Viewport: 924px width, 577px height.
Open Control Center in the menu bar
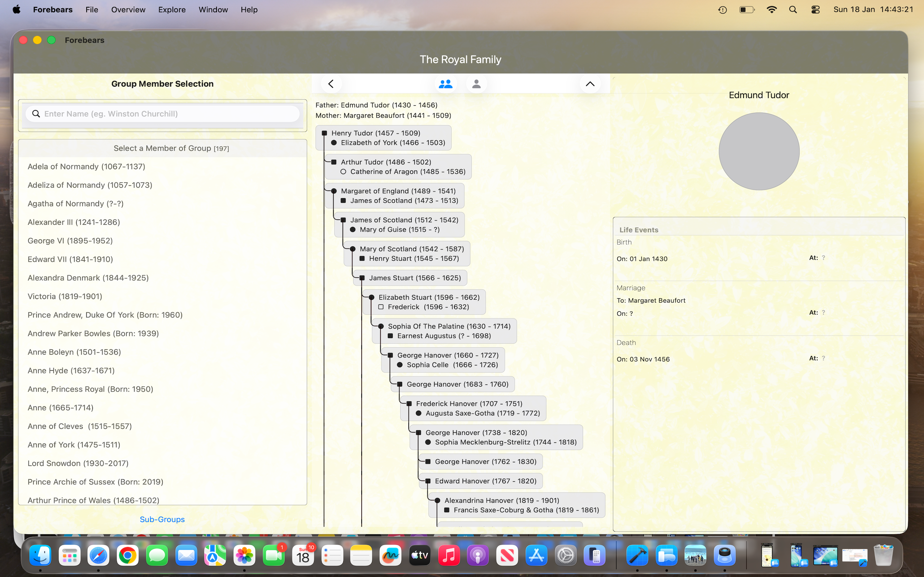pos(815,9)
